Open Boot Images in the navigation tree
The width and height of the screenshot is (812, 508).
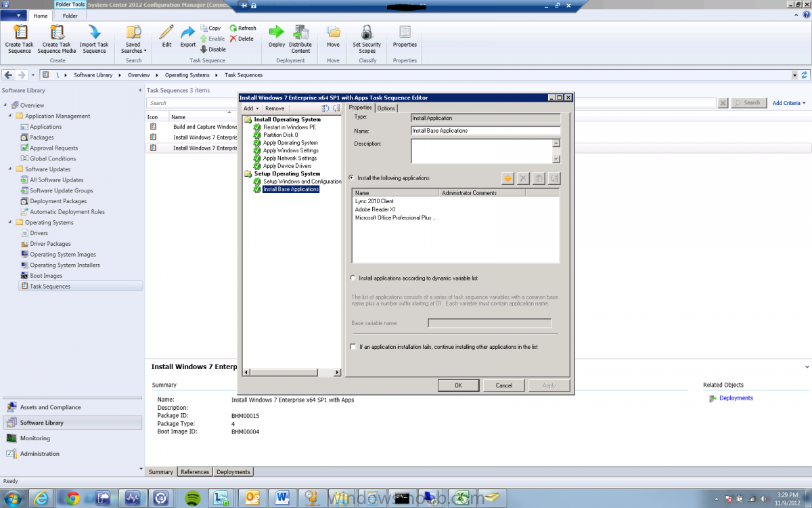46,276
